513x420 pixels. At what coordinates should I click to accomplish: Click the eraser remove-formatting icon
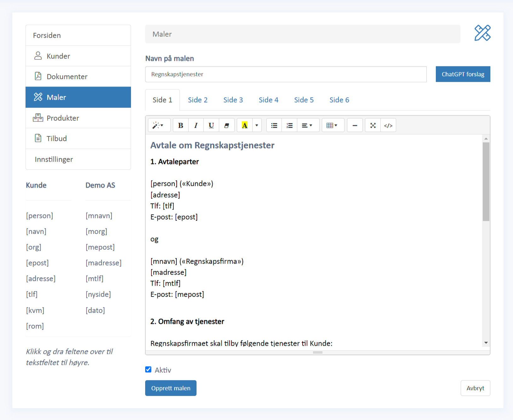coord(226,126)
